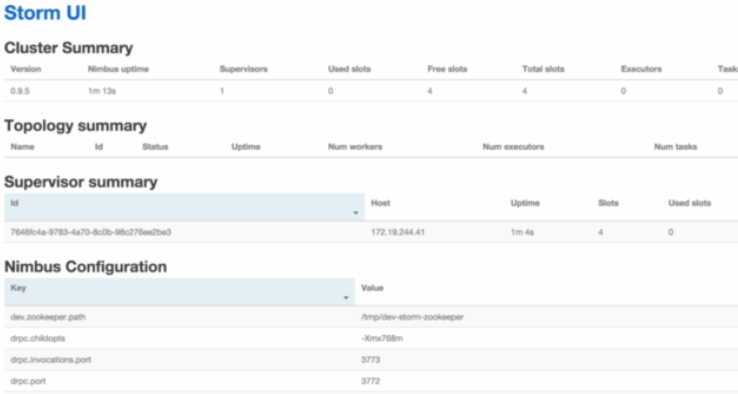
Task: Select the dev.zookeeper.path key
Action: 48,317
